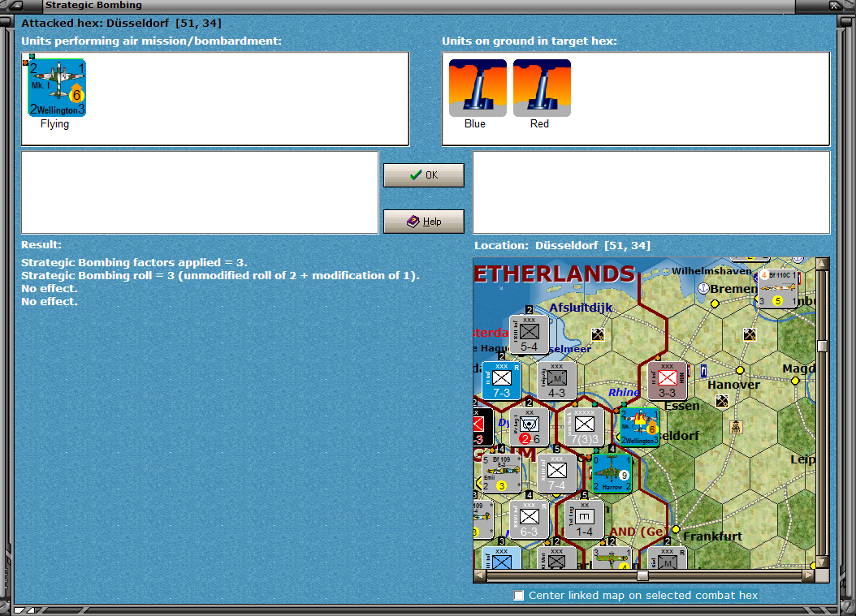Click the mine icon east of Afsluitdijk
The height and width of the screenshot is (616, 856).
point(598,334)
